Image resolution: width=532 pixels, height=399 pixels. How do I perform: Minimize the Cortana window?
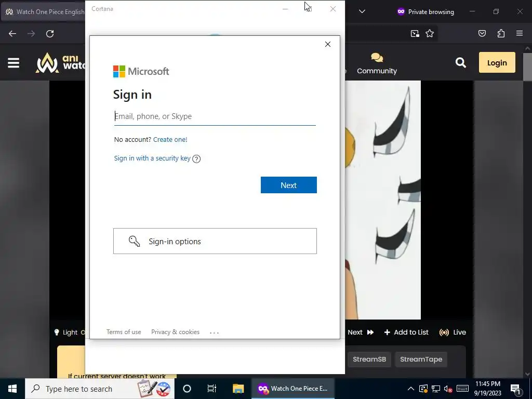point(285,9)
